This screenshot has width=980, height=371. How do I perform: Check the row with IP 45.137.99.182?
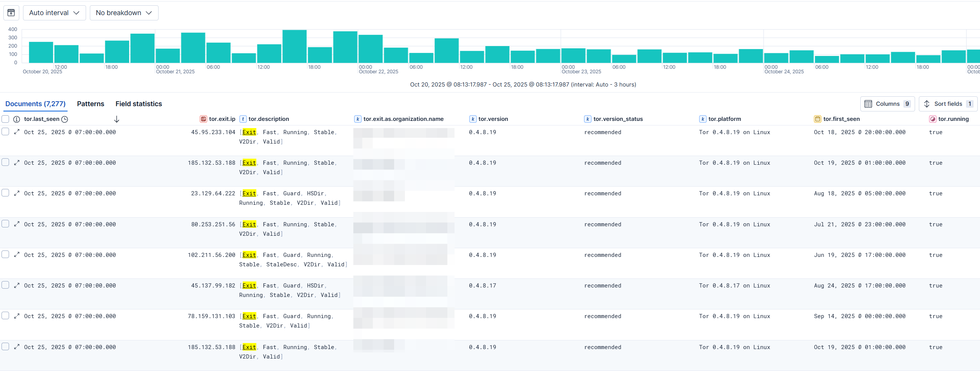[x=5, y=285]
